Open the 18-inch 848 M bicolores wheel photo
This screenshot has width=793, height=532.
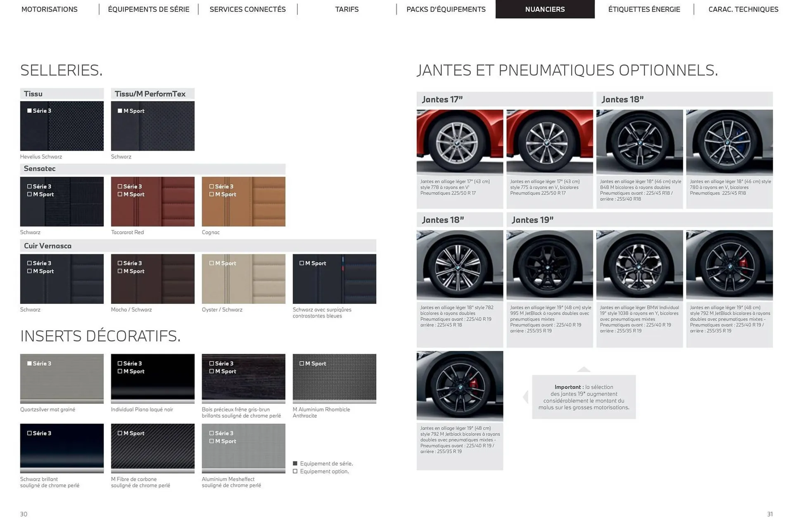click(639, 142)
